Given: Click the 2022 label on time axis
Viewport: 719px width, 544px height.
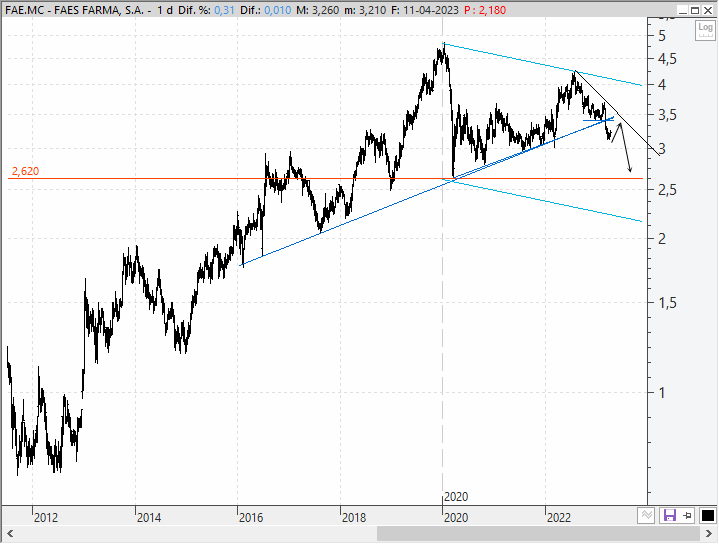Looking at the screenshot, I should [559, 518].
